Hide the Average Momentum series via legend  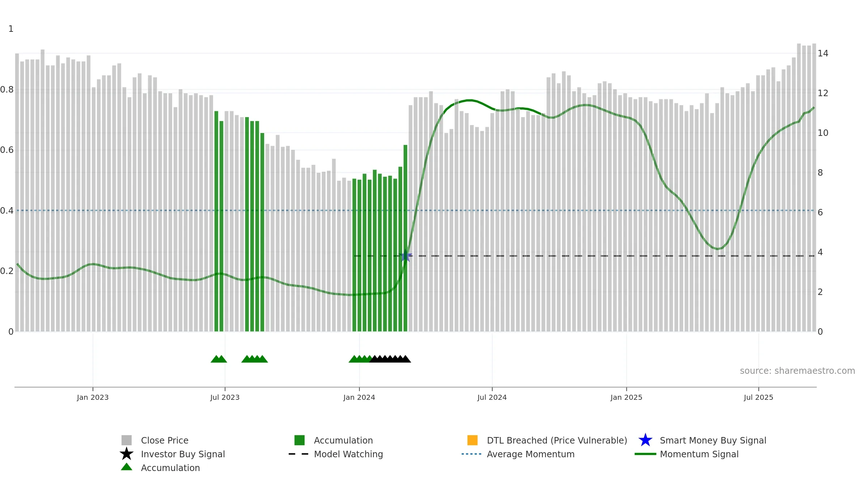point(531,454)
